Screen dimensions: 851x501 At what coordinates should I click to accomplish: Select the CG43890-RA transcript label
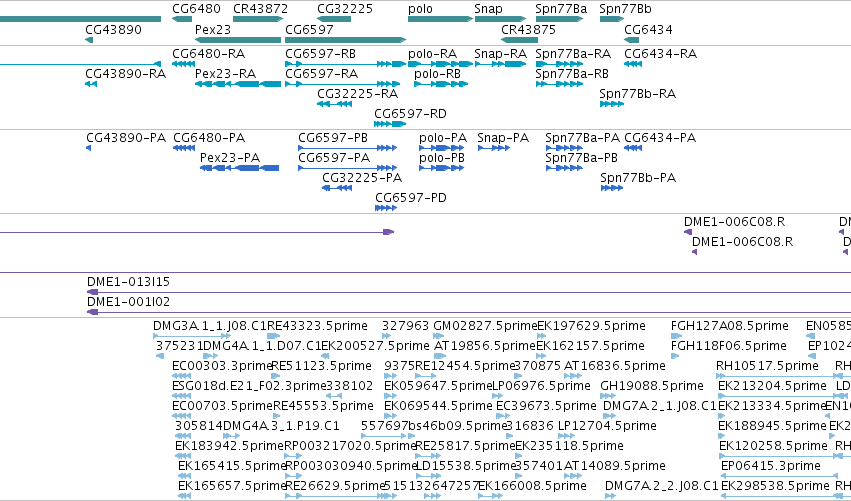[125, 73]
